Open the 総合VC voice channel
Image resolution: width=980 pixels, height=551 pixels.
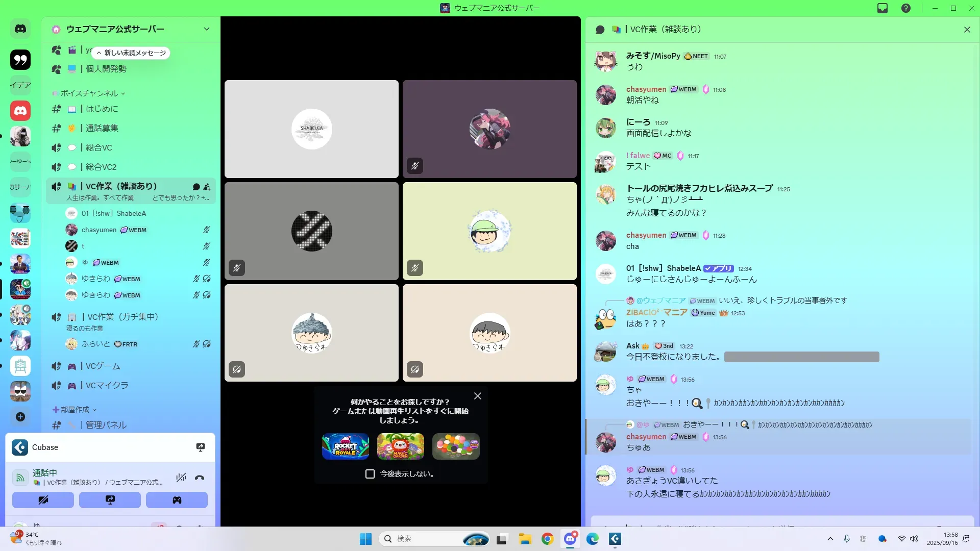pos(99,147)
